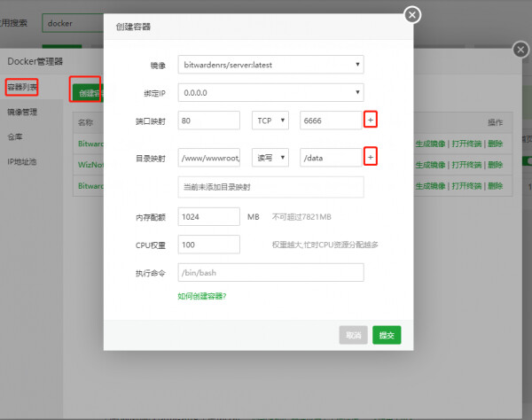Image resolution: width=532 pixels, height=420 pixels.
Task: Click the host port field showing 6666
Action: (x=330, y=121)
